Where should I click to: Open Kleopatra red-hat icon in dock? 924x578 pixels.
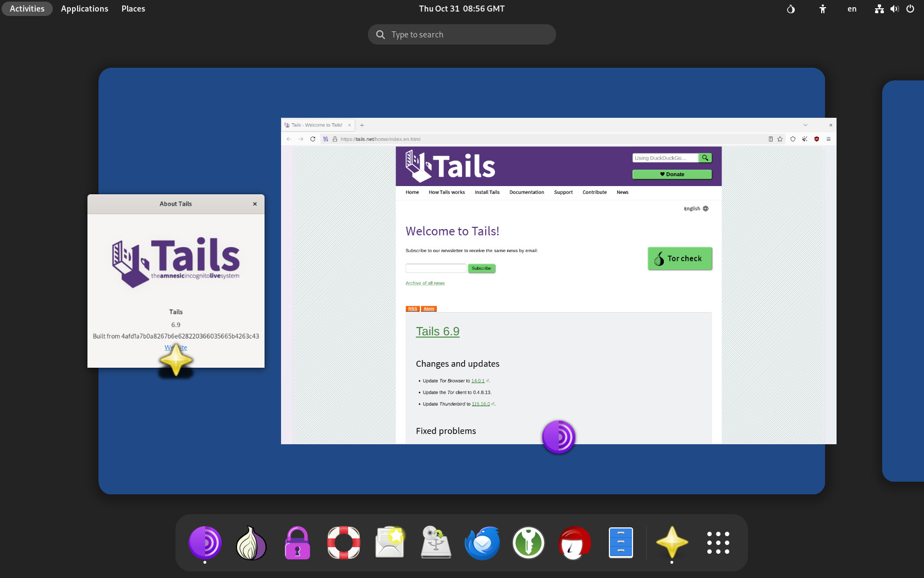[575, 543]
